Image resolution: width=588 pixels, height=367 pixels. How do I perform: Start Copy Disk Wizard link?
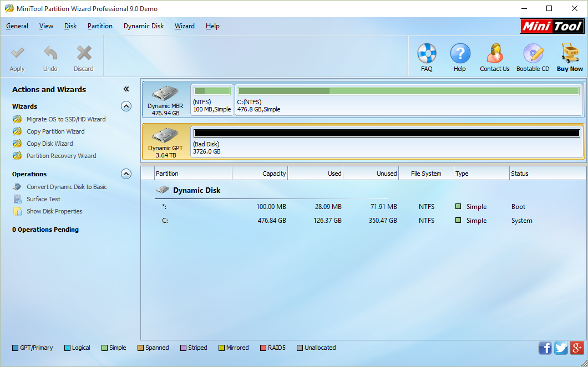(x=50, y=144)
